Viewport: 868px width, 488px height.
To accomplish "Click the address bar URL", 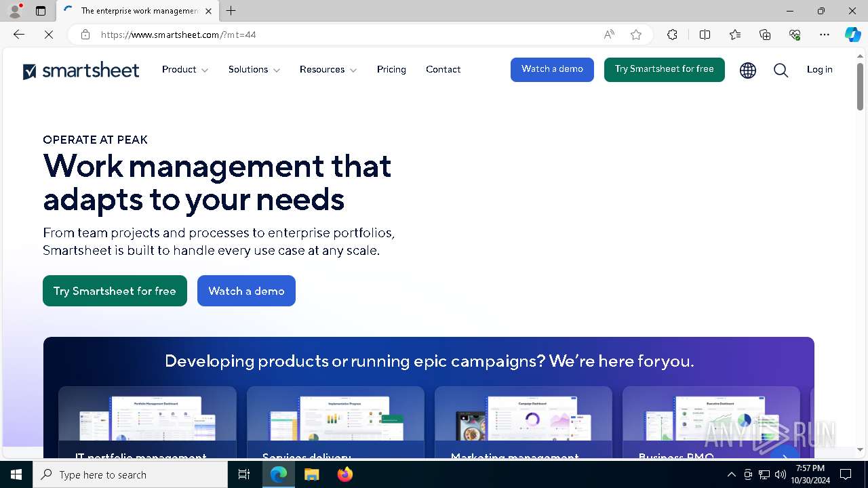I will (x=178, y=35).
